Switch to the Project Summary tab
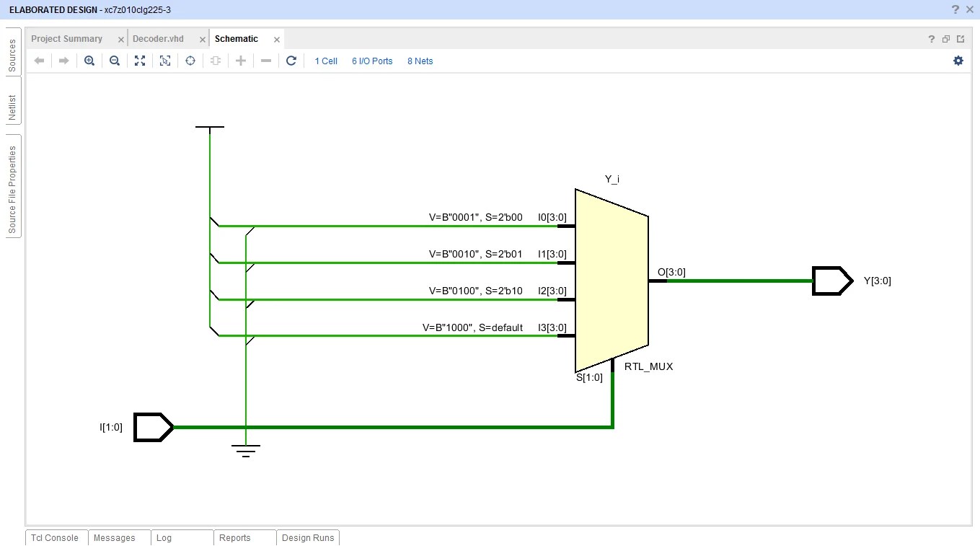This screenshot has width=980, height=546. pos(66,39)
